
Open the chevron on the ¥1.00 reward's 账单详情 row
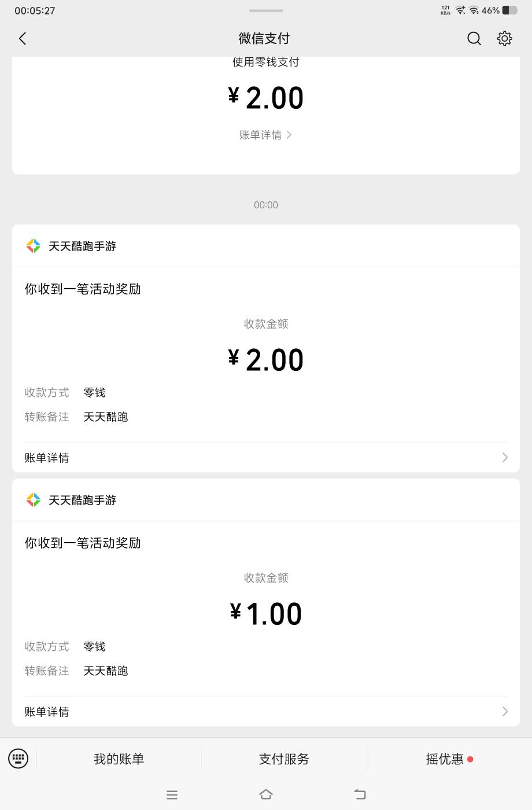tap(505, 712)
